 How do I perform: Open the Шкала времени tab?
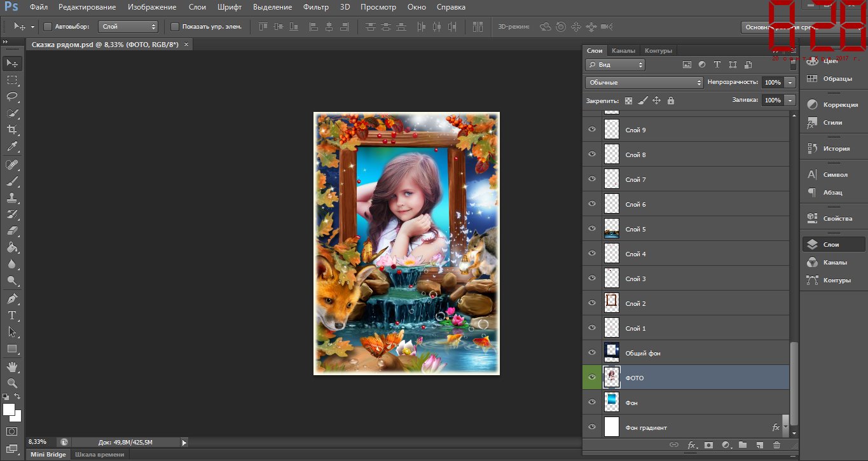coord(100,454)
